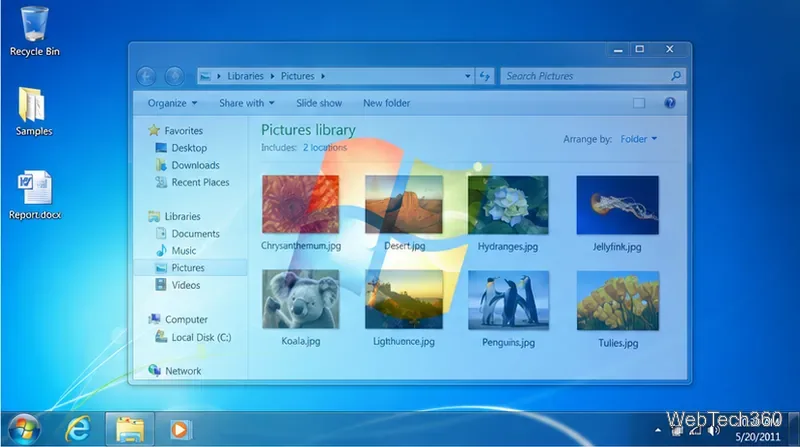Launch Internet Explorer from the taskbar
Viewport: 800px width, 447px height.
click(78, 429)
